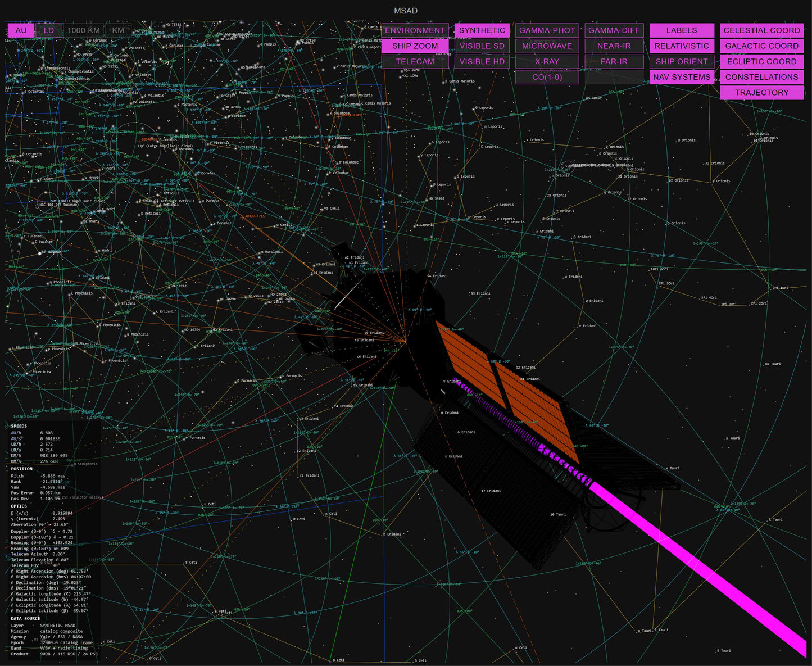The height and width of the screenshot is (666, 812).
Task: Switch to TELECAM view
Action: point(415,62)
